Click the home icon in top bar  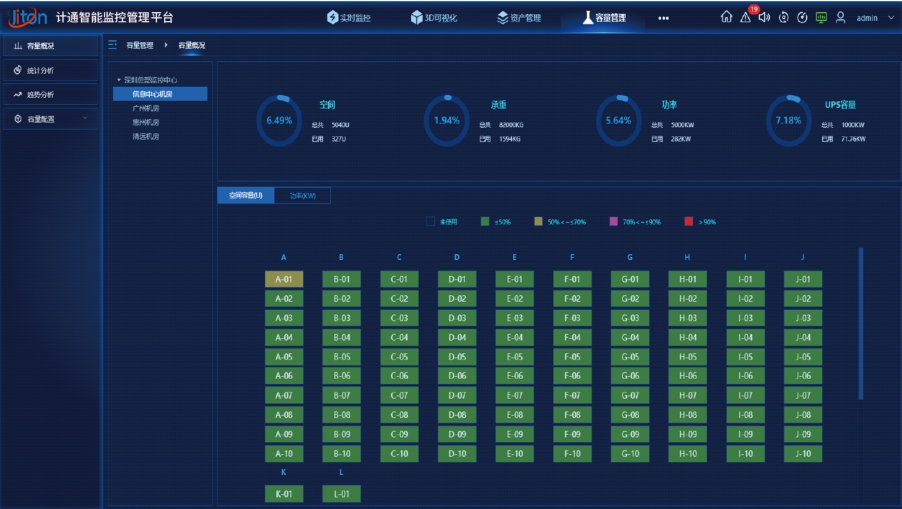coord(726,17)
